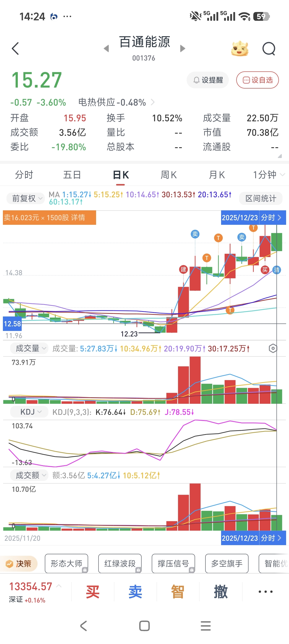Viewport: 289px width, 644px height.
Task: Open 成交量 indicator dropdown
Action: click(x=29, y=348)
